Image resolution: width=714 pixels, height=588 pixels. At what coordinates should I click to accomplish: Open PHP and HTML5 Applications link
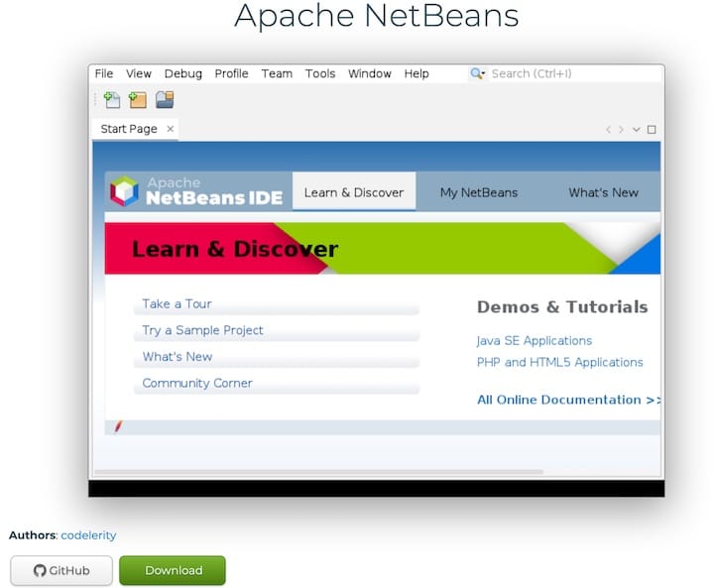point(559,362)
